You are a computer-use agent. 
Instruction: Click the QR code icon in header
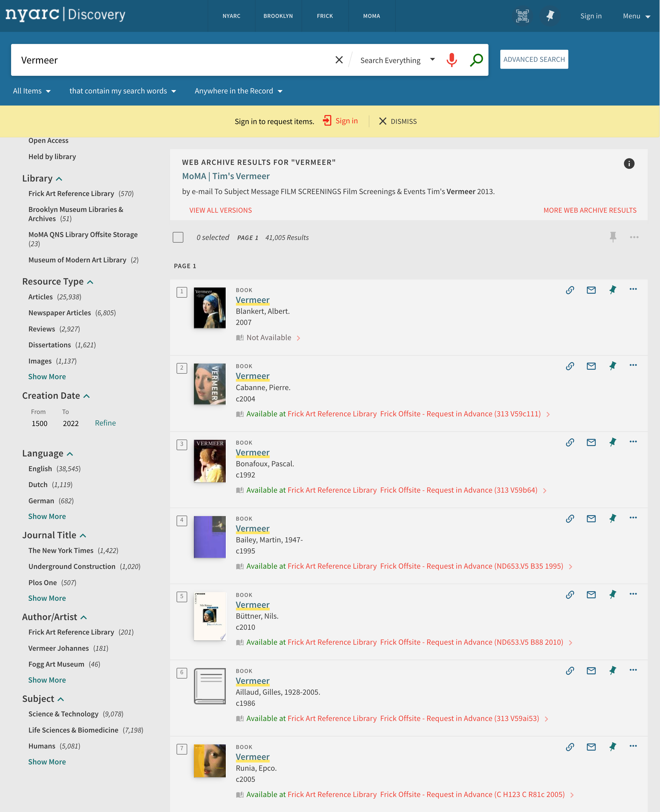[522, 16]
